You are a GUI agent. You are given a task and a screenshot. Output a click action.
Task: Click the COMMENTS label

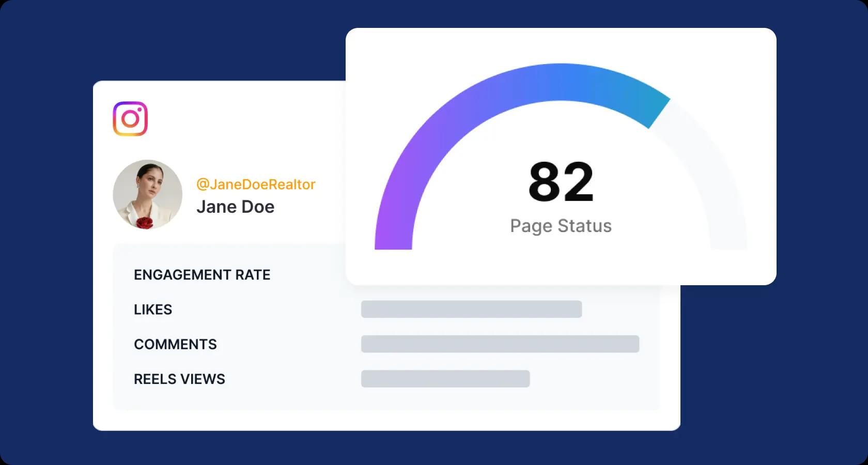coord(175,344)
